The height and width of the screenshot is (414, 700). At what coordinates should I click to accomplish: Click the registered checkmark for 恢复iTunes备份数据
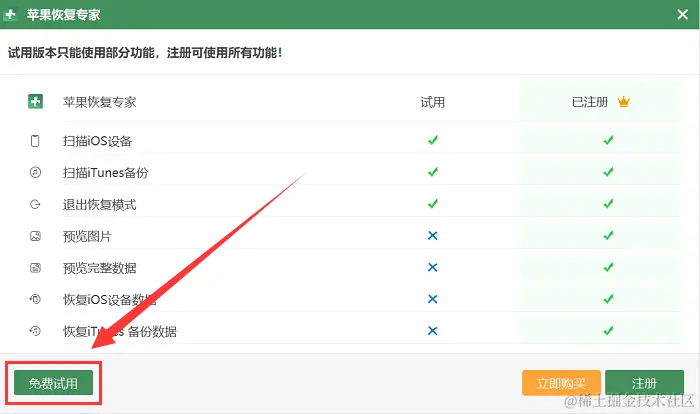click(608, 330)
